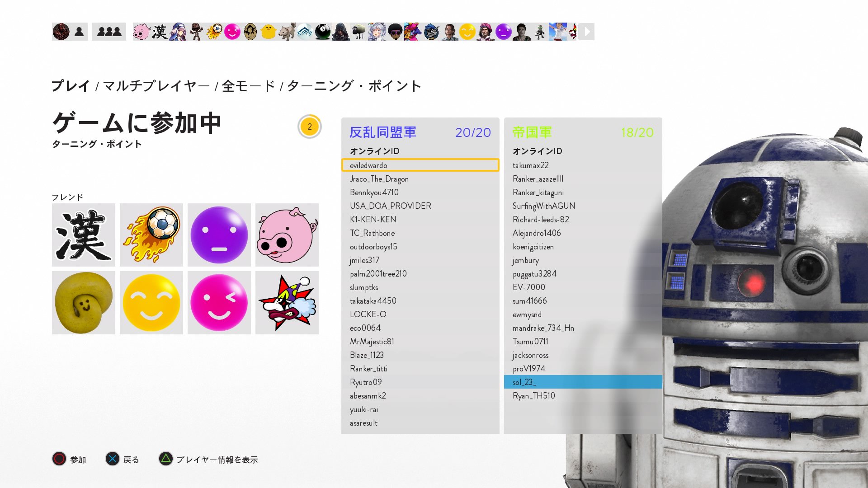Select player K1-KEN-KEN
This screenshot has height=488, width=868.
coord(420,220)
